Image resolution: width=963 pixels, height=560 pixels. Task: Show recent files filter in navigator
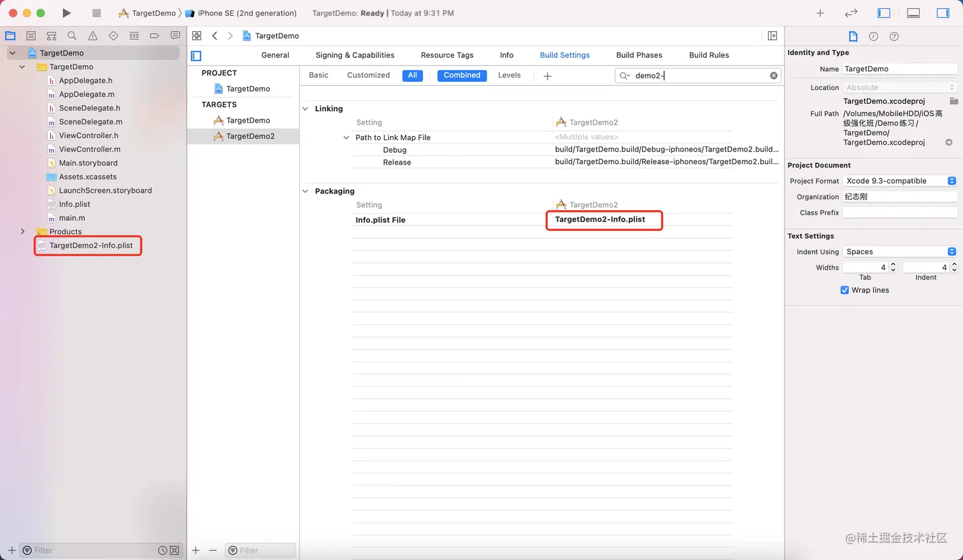tap(162, 550)
